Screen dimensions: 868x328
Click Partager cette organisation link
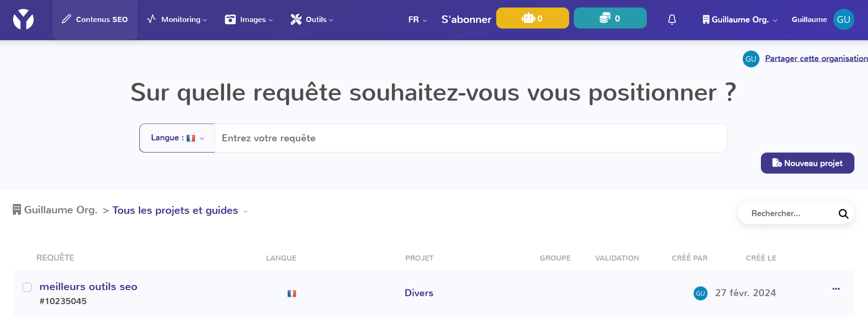[816, 58]
